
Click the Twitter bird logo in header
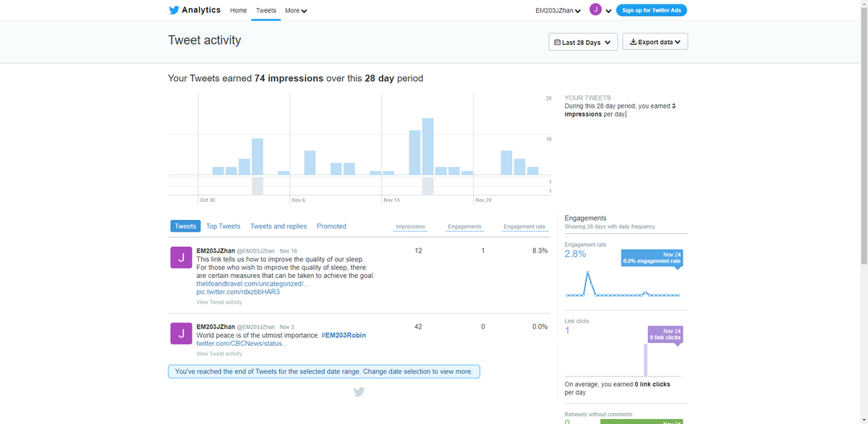tap(174, 10)
